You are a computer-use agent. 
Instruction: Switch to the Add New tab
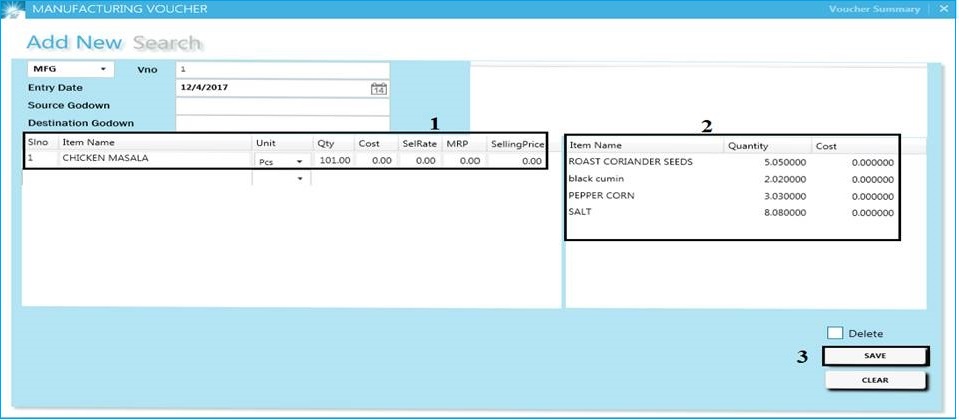pos(75,43)
